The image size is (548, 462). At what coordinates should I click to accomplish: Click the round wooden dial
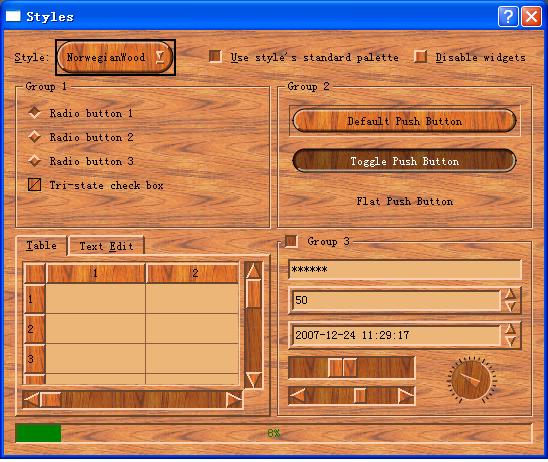click(471, 380)
